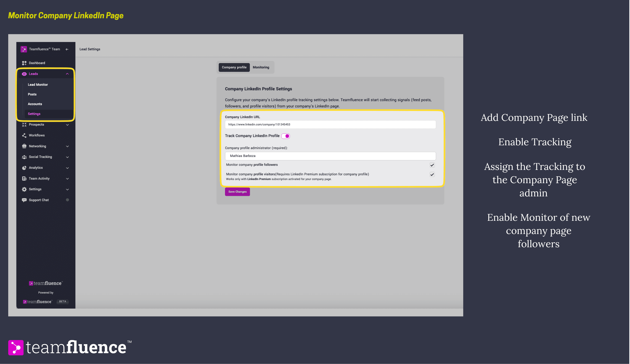Open the Social Tracking people icon

point(24,157)
